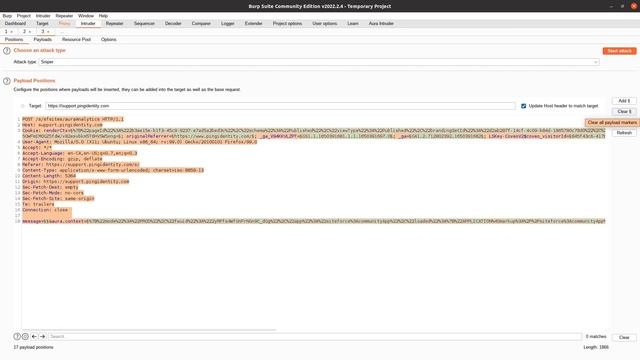This screenshot has height=360, width=640.
Task: Click the POST /s/sfsites/aura request line
Action: pyautogui.click(x=73, y=119)
